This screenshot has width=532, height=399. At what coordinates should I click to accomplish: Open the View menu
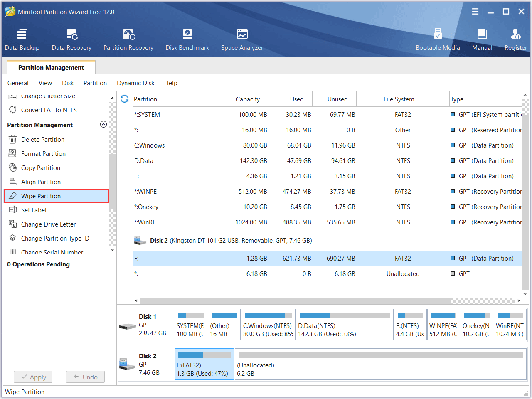point(45,83)
